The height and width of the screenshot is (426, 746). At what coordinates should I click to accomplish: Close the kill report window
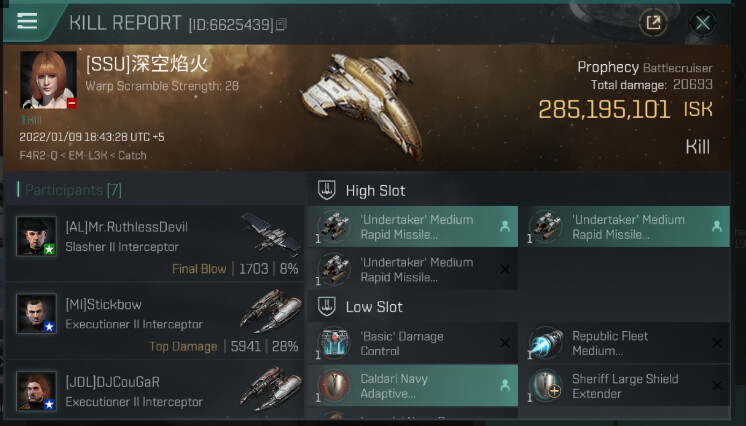(703, 22)
